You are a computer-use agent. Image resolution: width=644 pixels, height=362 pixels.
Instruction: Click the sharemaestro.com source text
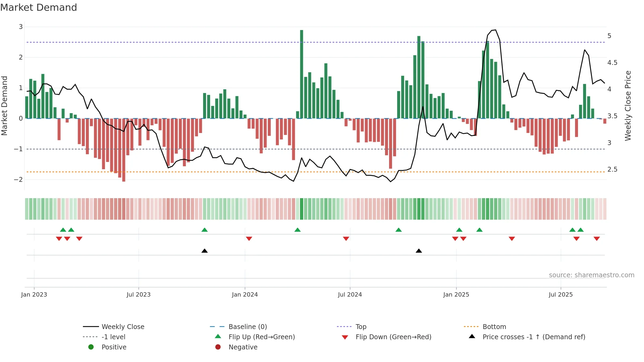tap(592, 275)
